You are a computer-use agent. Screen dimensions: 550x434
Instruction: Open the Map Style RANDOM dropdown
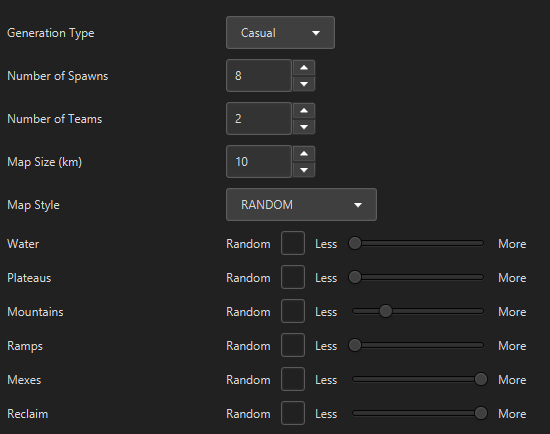coord(301,205)
